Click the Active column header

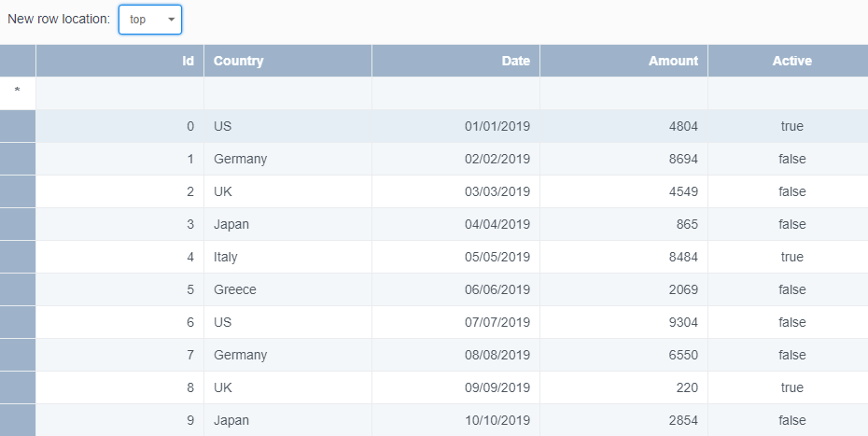pos(788,61)
